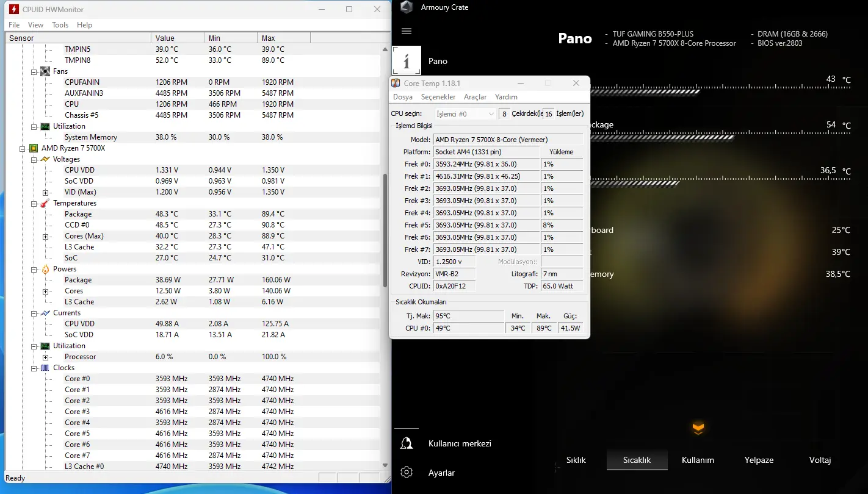The height and width of the screenshot is (494, 868).
Task: Click the AMD Ryzen 7 5700X chip icon
Action: tap(34, 148)
